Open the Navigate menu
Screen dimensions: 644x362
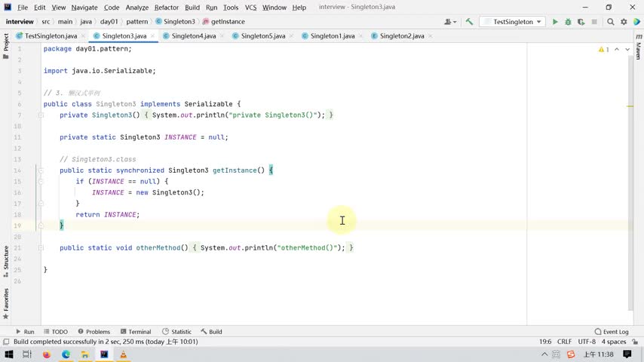click(x=84, y=8)
